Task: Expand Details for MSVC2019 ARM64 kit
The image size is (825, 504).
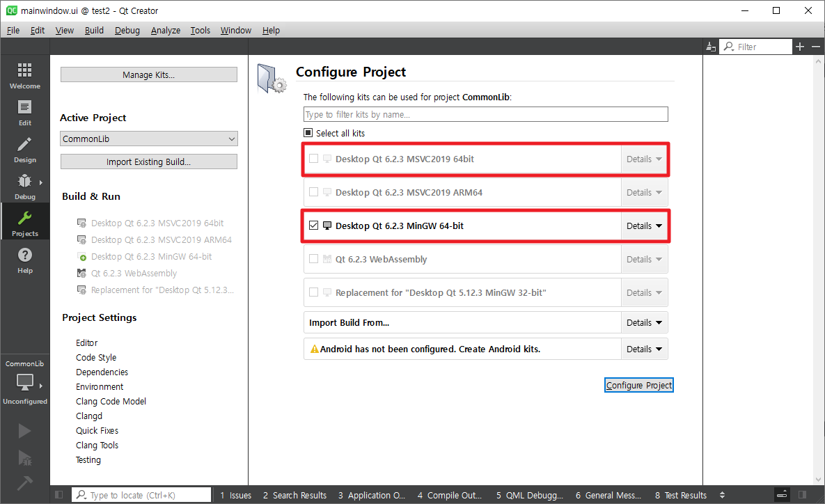Action: click(x=644, y=193)
